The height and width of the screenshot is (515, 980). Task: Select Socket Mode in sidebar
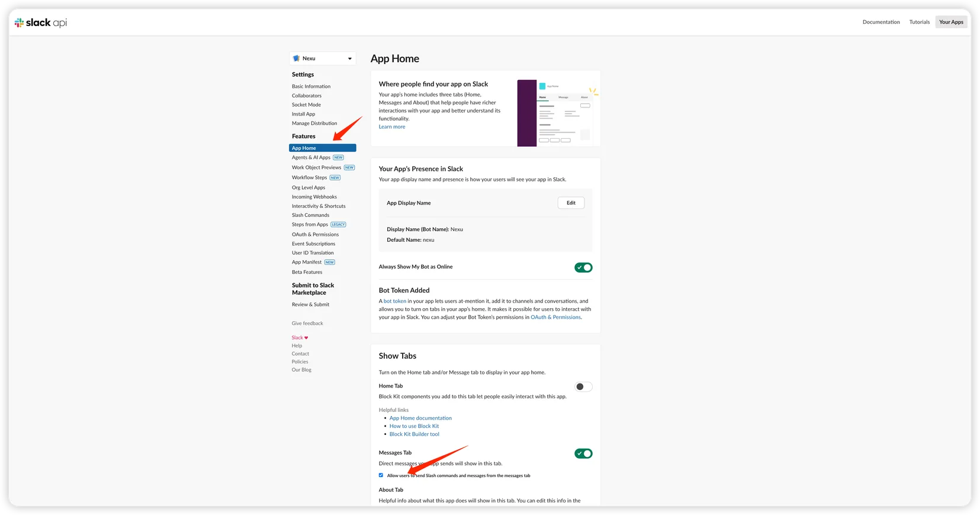[306, 105]
